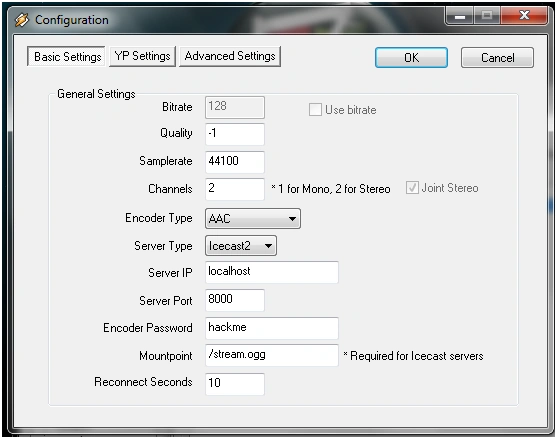Expand the Server Type combo box
Viewport: 557px width, 439px height.
[241, 246]
